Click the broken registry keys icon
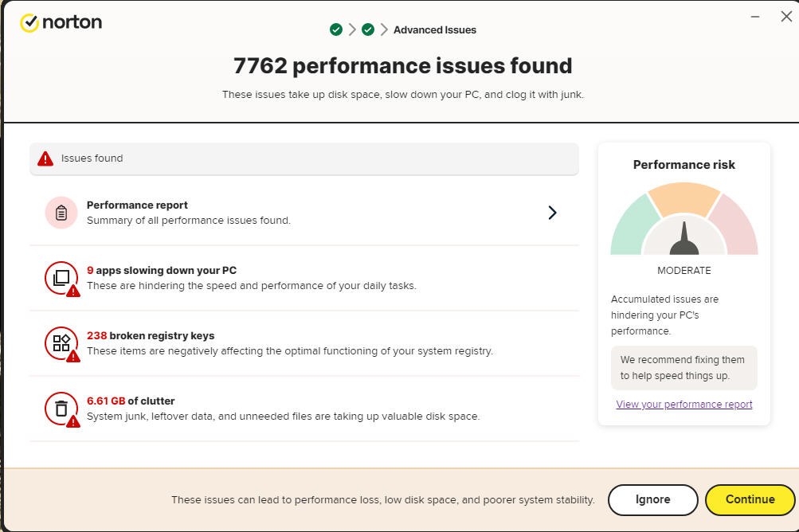 point(61,343)
